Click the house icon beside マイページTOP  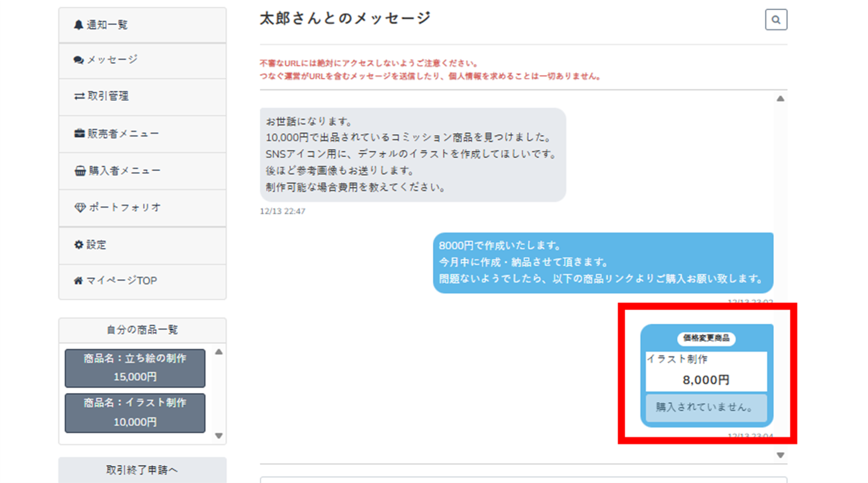tap(78, 281)
